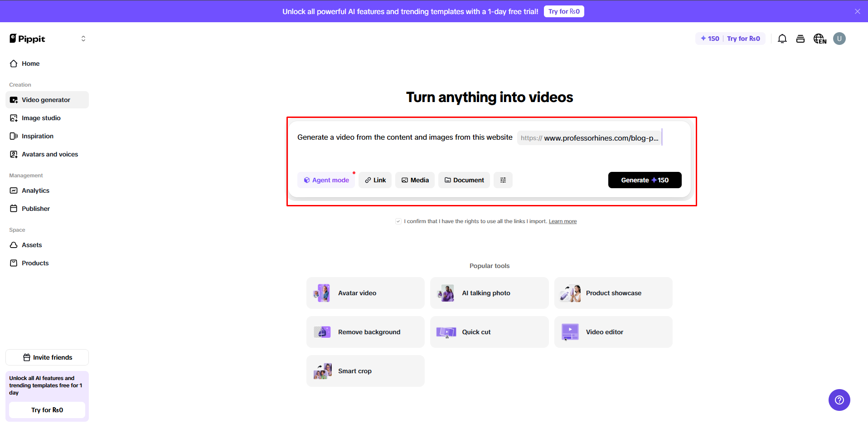
Task: Open Remove background tool
Action: coord(365,332)
